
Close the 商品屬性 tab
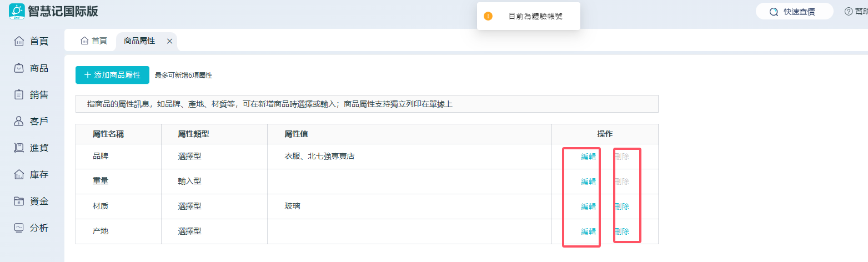(169, 41)
